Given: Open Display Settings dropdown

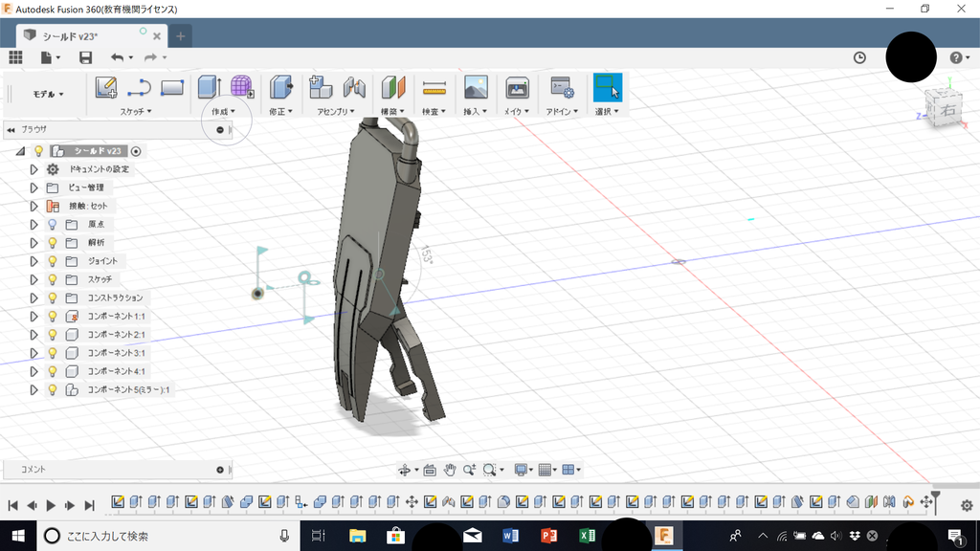Looking at the screenshot, I should pyautogui.click(x=523, y=470).
